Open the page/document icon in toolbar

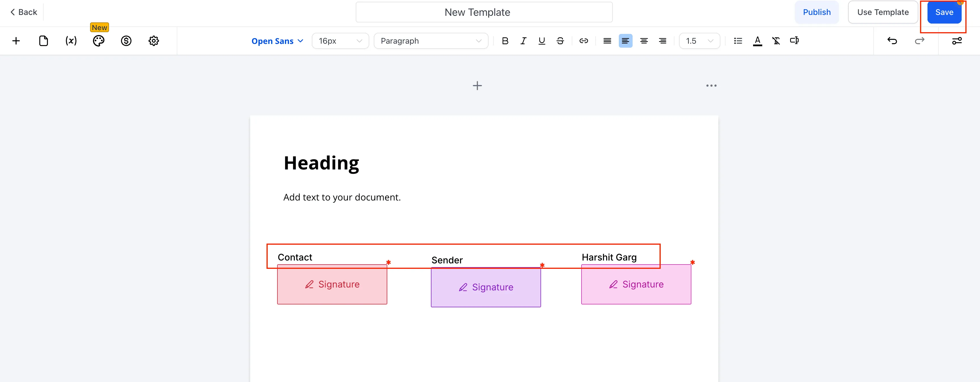(x=43, y=41)
